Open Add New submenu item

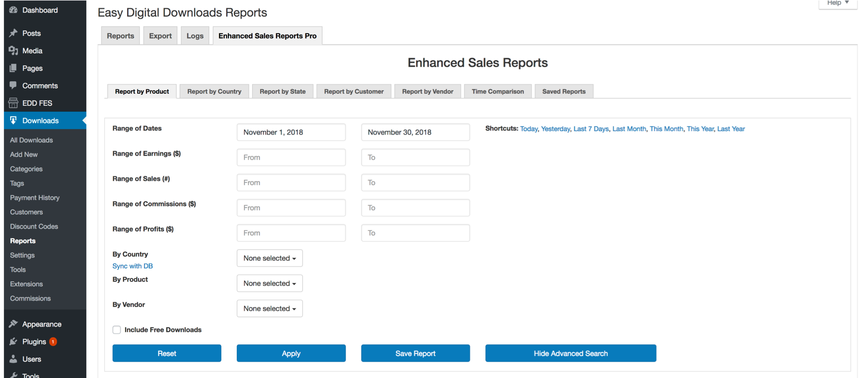(24, 155)
